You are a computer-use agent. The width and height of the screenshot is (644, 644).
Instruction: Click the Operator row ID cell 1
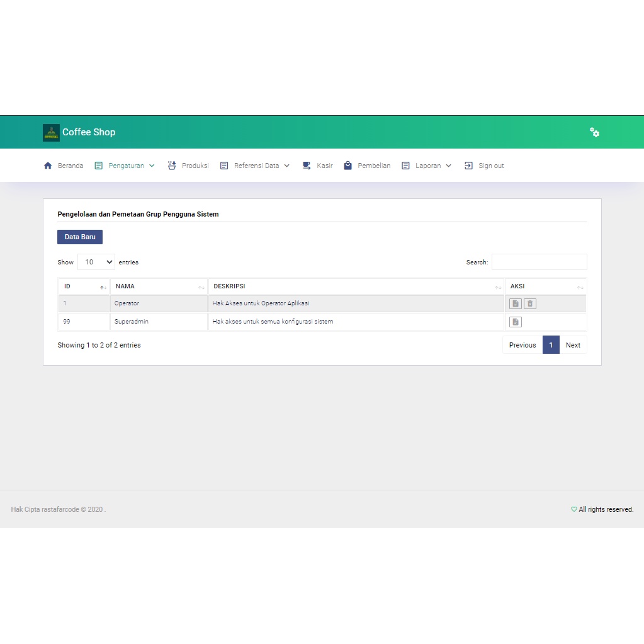84,303
